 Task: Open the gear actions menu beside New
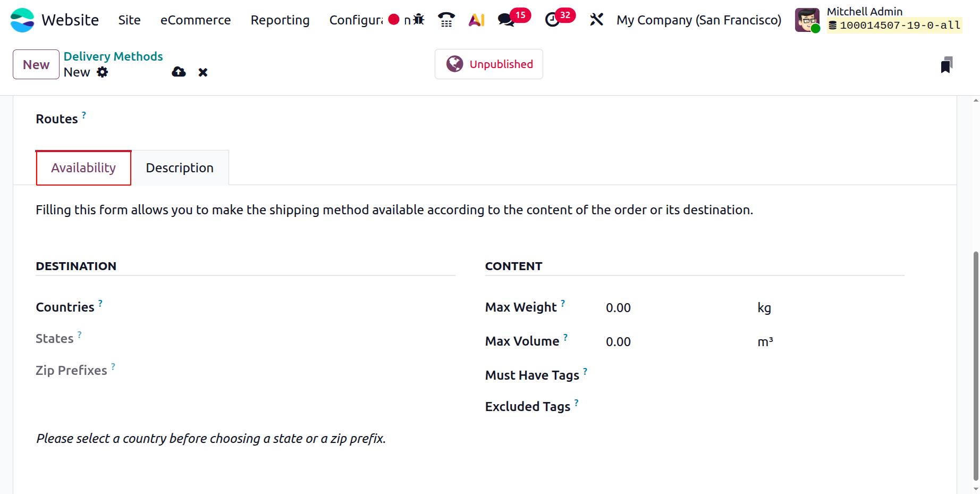102,72
